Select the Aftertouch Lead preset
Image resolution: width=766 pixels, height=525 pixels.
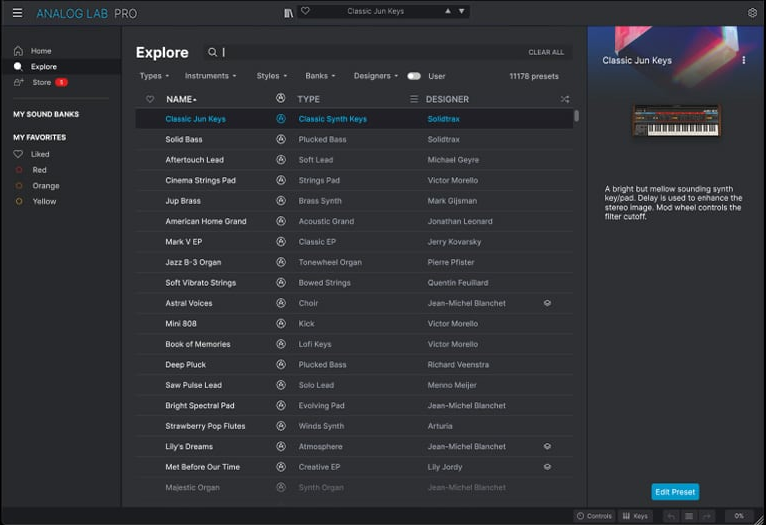354,160
